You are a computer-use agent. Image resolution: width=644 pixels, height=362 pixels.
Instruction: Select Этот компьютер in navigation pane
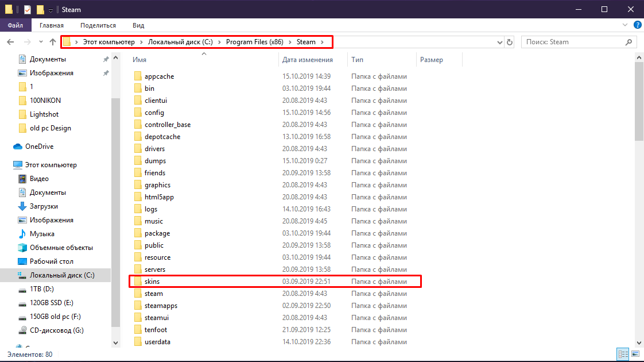[51, 165]
